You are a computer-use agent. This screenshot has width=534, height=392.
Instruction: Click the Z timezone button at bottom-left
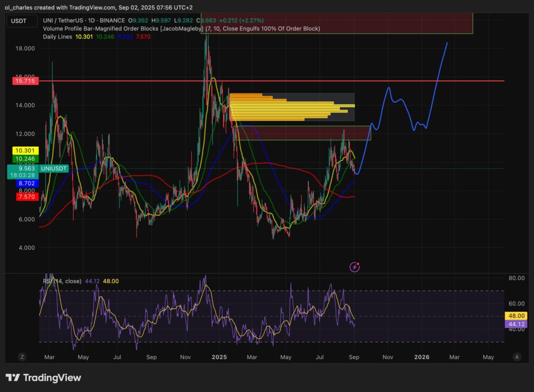coord(22,357)
